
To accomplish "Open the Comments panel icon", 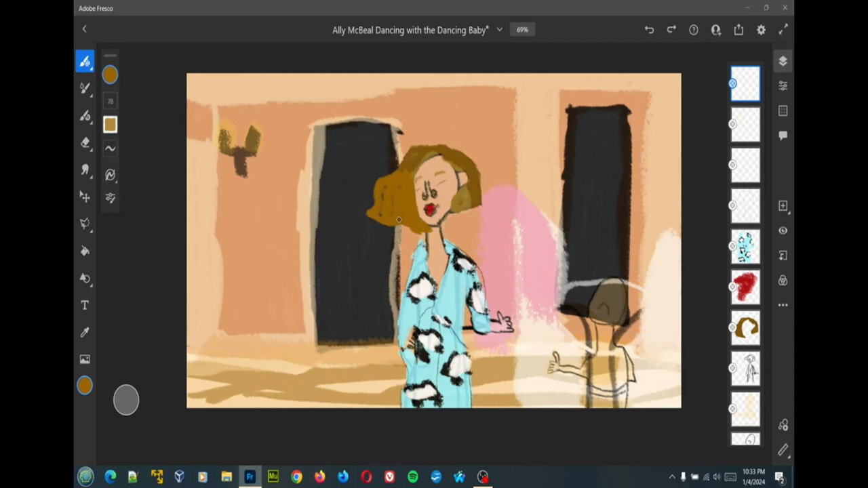I will pos(783,136).
